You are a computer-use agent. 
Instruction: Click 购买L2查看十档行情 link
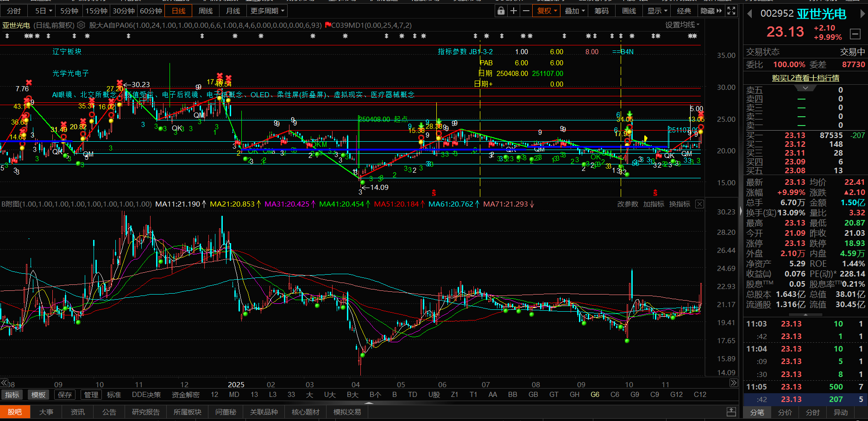pos(805,78)
